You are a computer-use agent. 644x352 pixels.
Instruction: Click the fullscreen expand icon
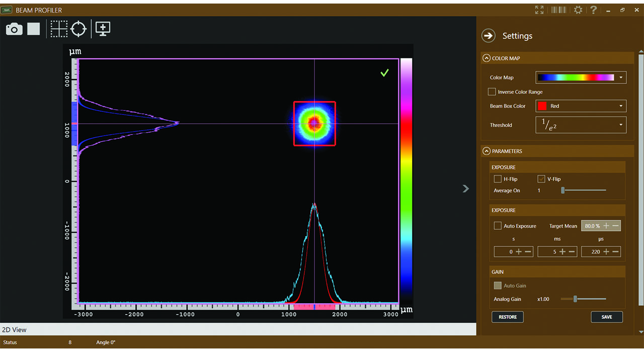539,10
